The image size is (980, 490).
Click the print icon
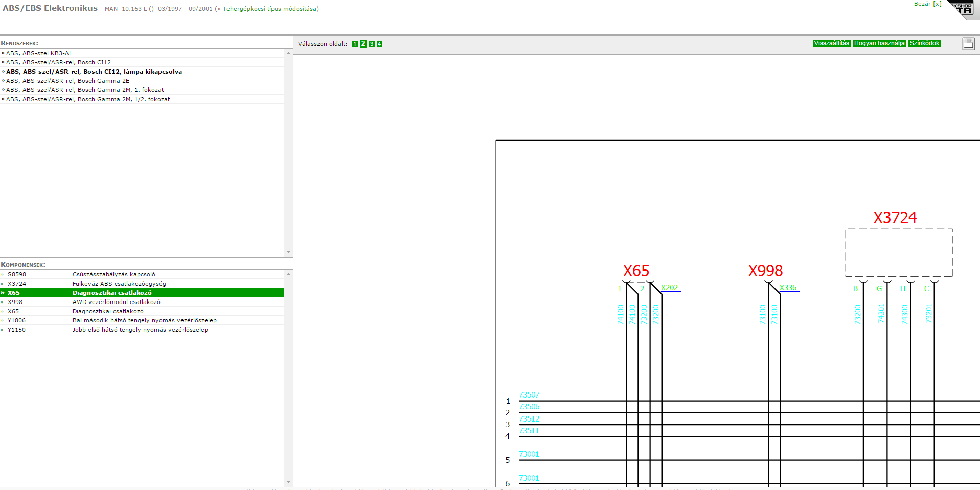coord(968,43)
